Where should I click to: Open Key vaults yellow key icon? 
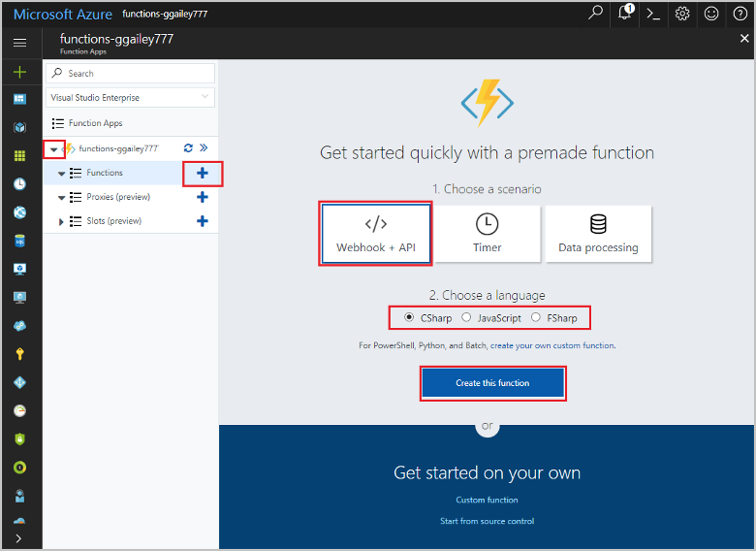coord(19,354)
